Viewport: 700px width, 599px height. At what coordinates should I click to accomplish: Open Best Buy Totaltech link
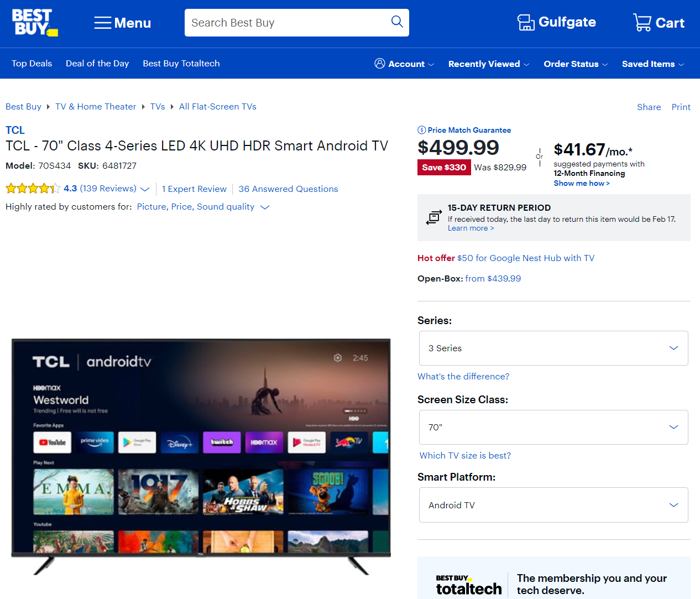pos(181,64)
